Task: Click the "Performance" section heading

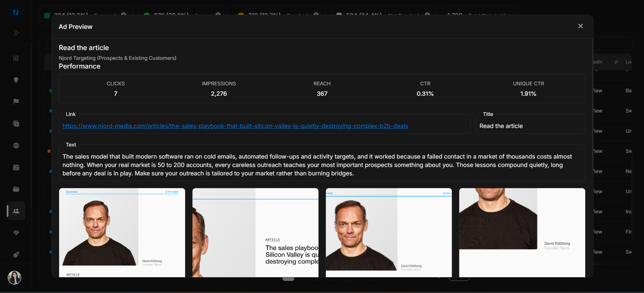Action: coord(80,66)
